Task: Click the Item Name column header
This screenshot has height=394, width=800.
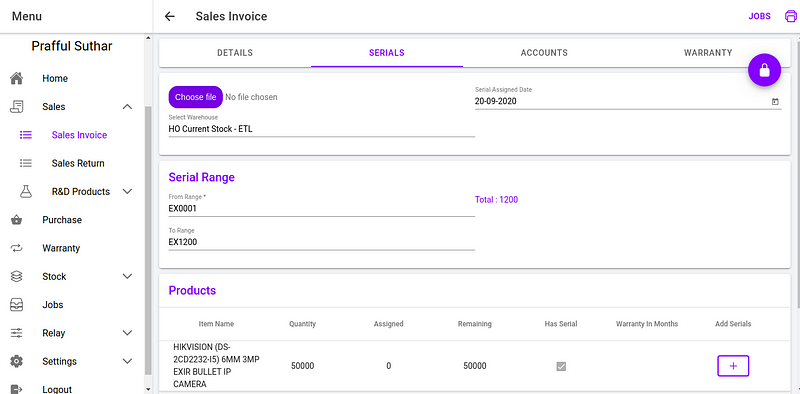Action: pos(216,324)
